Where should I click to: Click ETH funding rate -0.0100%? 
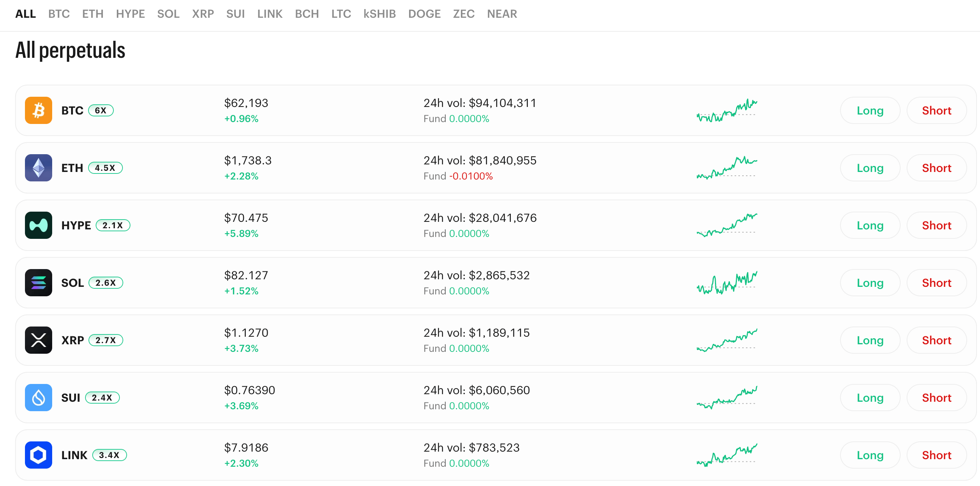click(x=471, y=176)
